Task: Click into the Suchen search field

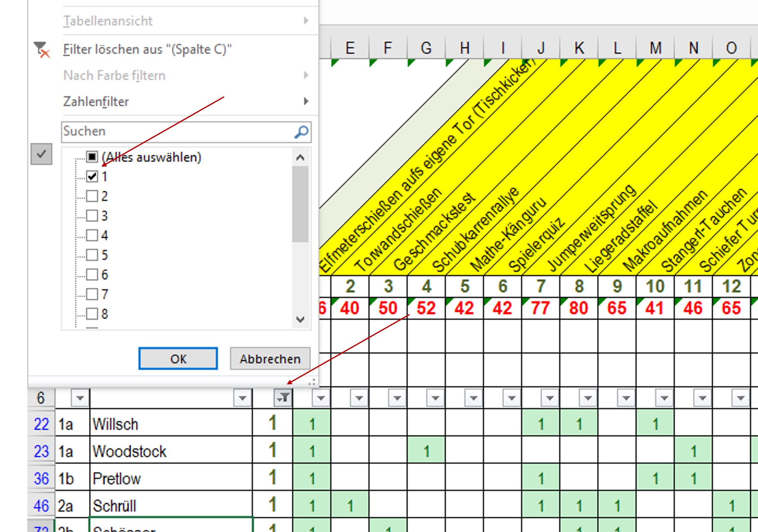Action: tap(176, 132)
